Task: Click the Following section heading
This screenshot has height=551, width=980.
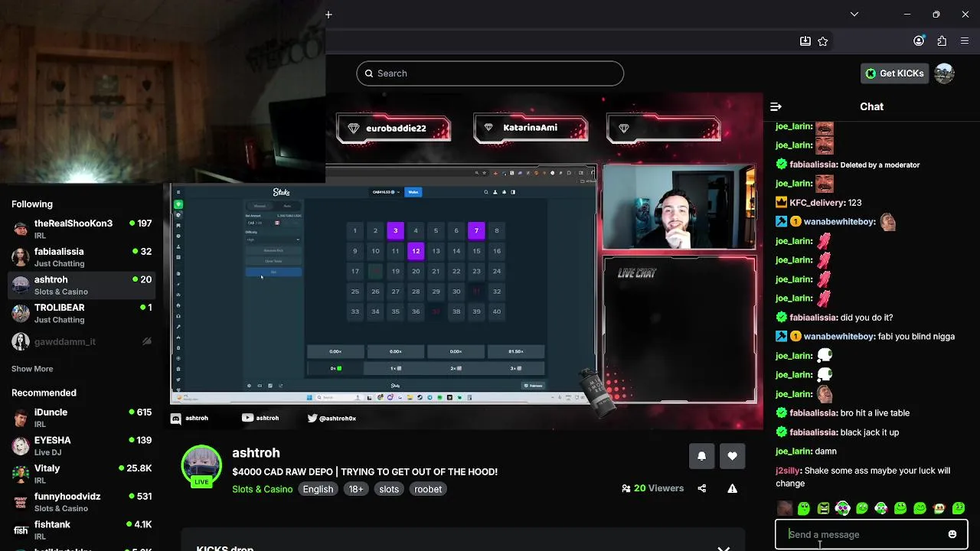Action: [x=32, y=204]
